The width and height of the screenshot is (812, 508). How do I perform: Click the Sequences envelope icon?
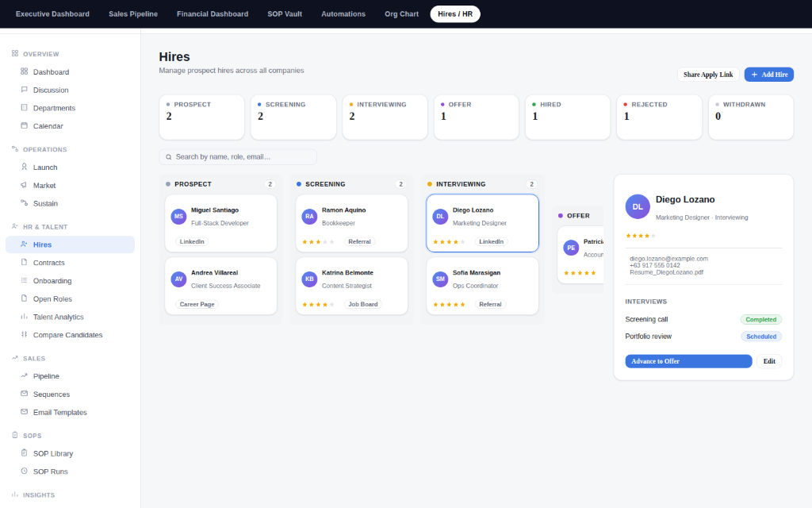point(25,394)
